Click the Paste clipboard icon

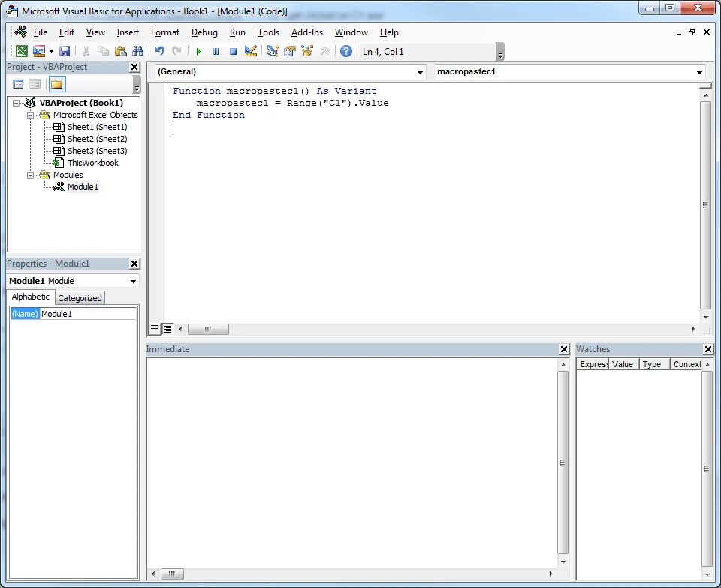(120, 51)
